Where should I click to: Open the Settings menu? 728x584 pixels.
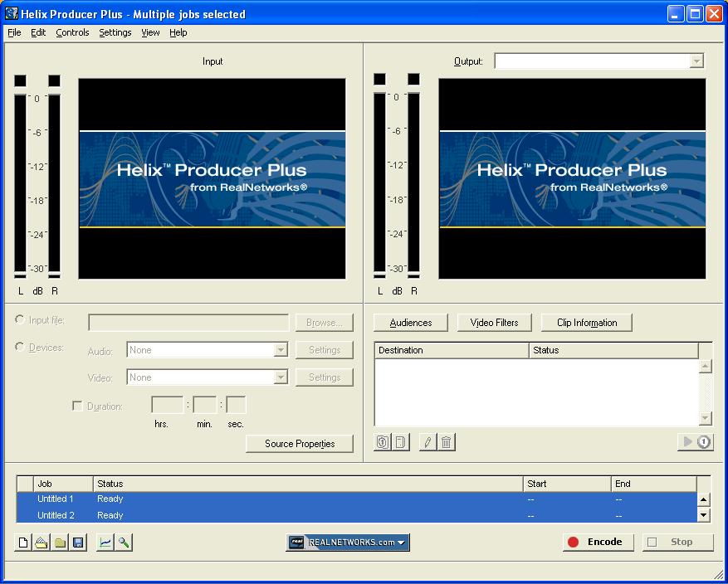[115, 32]
